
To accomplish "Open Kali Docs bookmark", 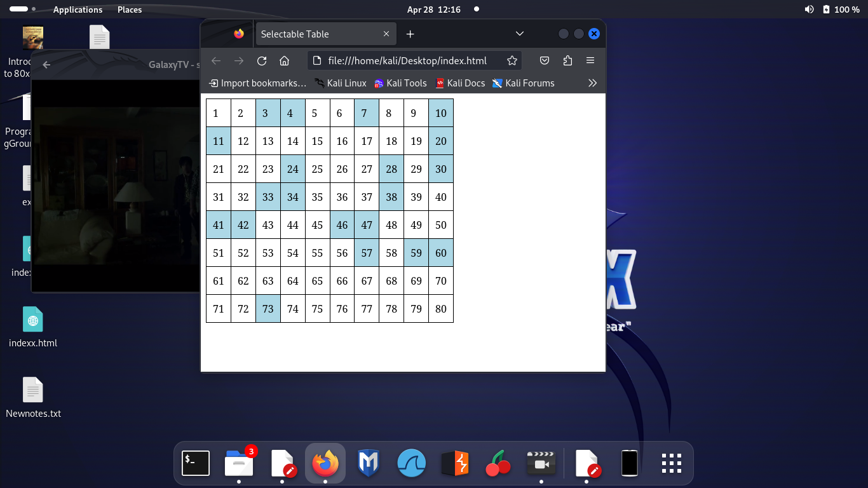I will coord(460,83).
